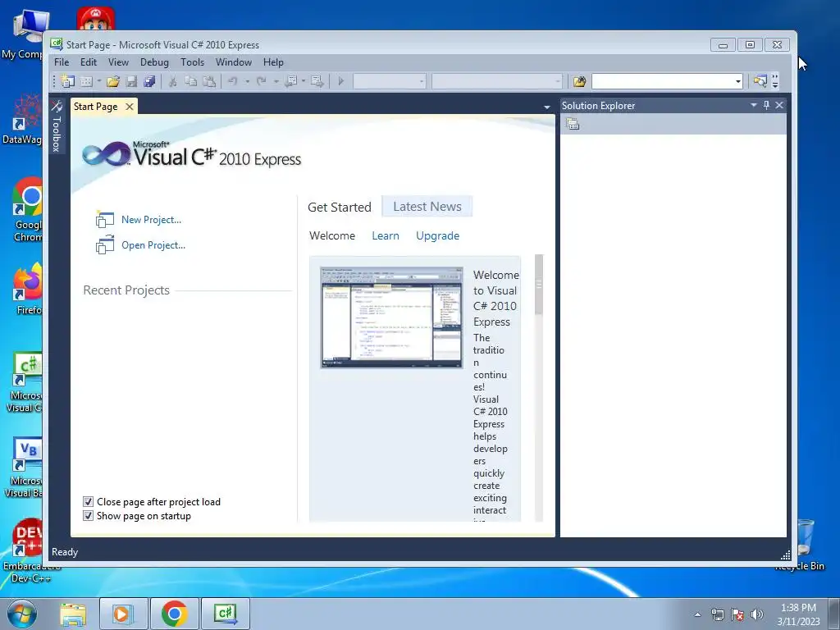
Task: Open the Navigate Backward dropdown arrow
Action: pos(304,81)
